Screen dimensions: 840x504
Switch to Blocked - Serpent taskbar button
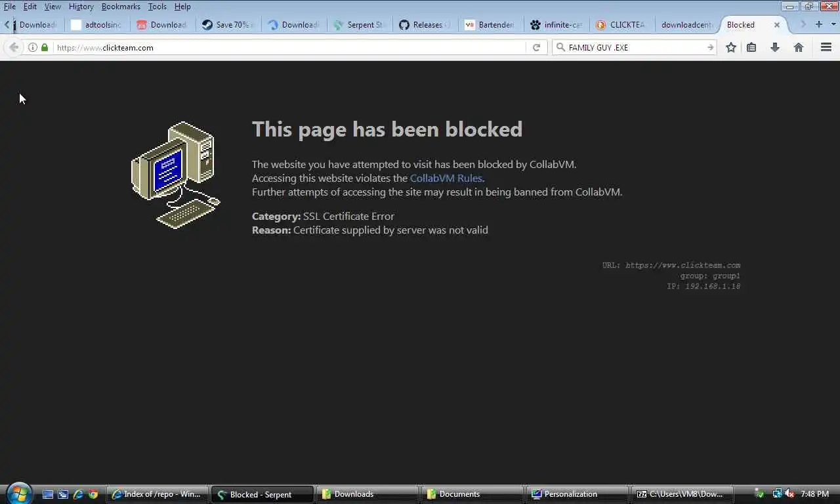coord(262,494)
